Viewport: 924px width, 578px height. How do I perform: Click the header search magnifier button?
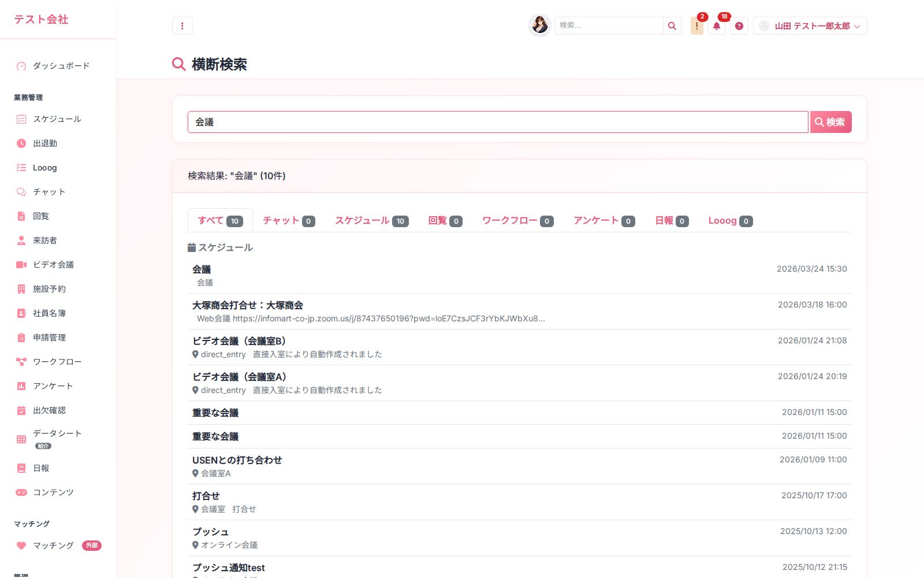click(x=672, y=25)
